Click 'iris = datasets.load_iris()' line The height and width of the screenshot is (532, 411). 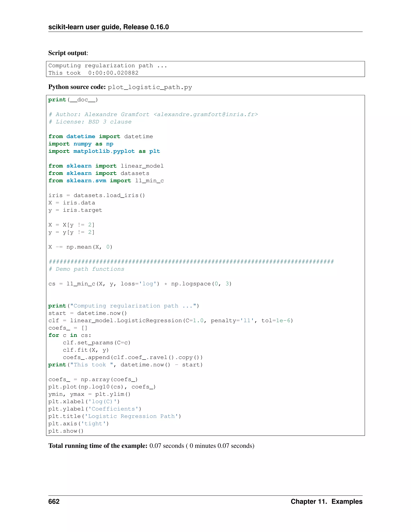pyautogui.click(x=97, y=195)
